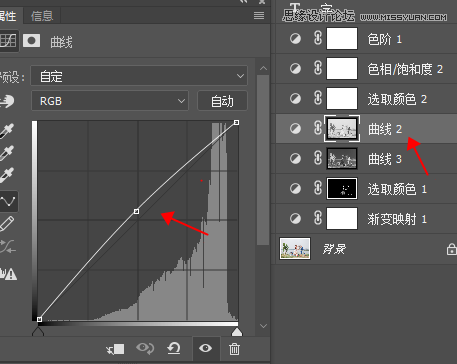The height and width of the screenshot is (364, 457).
Task: Click the top-right curve endpoint
Action: coord(236,122)
